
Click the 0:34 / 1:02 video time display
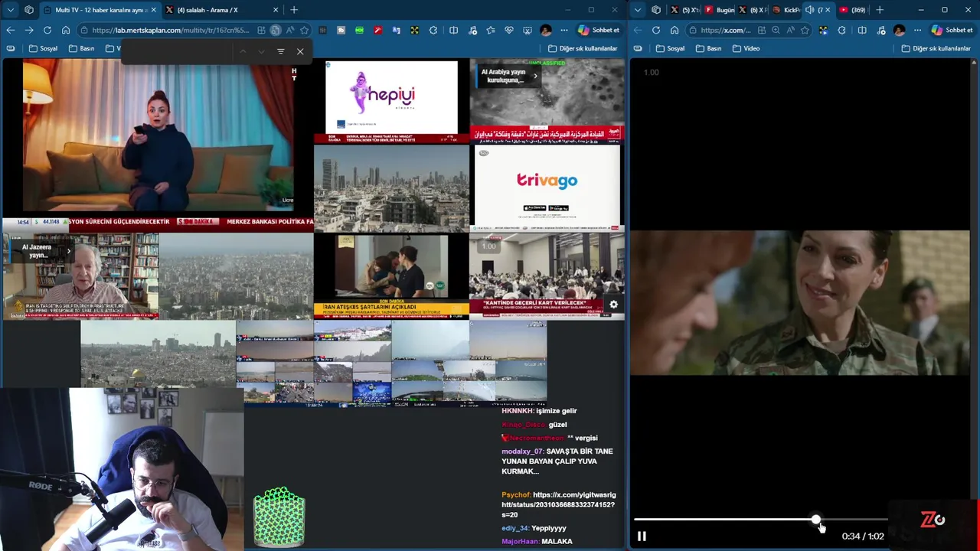[863, 536]
